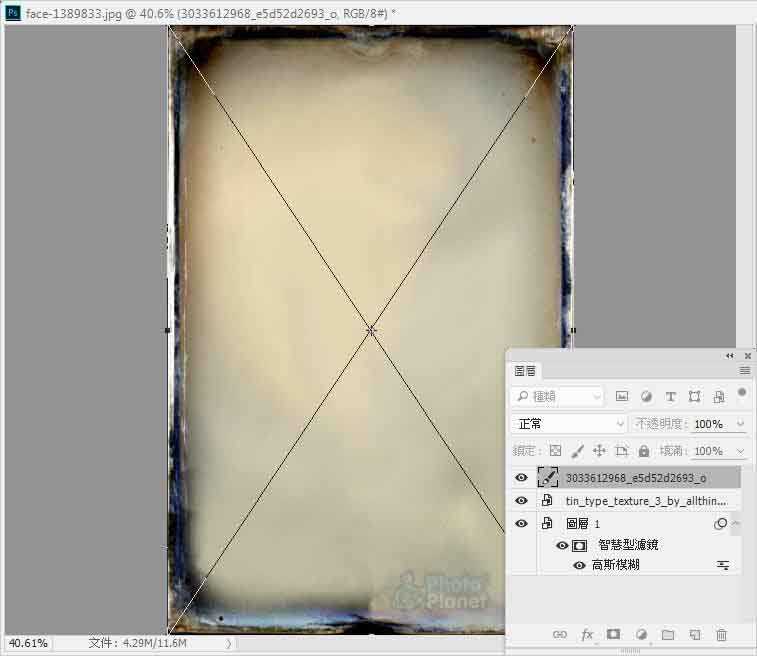The height and width of the screenshot is (656, 757).
Task: Lock transparent pixels icon
Action: pos(556,450)
